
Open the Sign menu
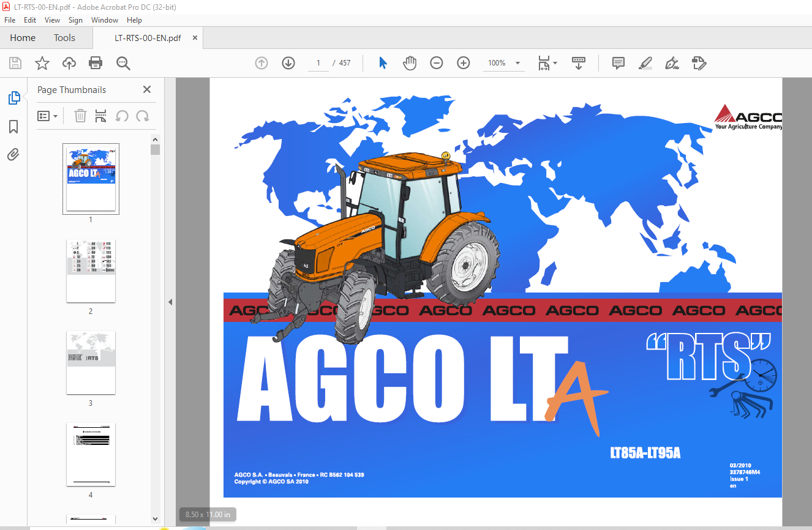pos(75,20)
